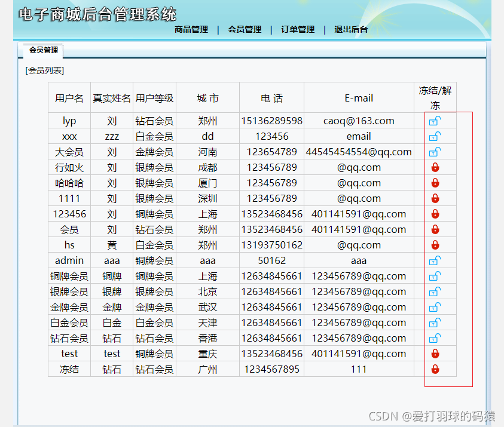Unfreeze user hs
Screen dimensions: 504x427
coord(435,245)
